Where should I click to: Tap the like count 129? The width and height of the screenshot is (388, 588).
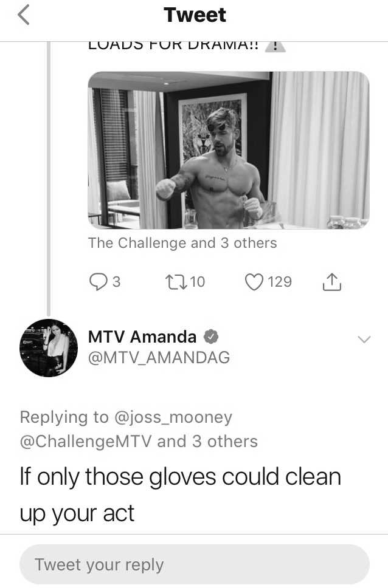pos(280,282)
